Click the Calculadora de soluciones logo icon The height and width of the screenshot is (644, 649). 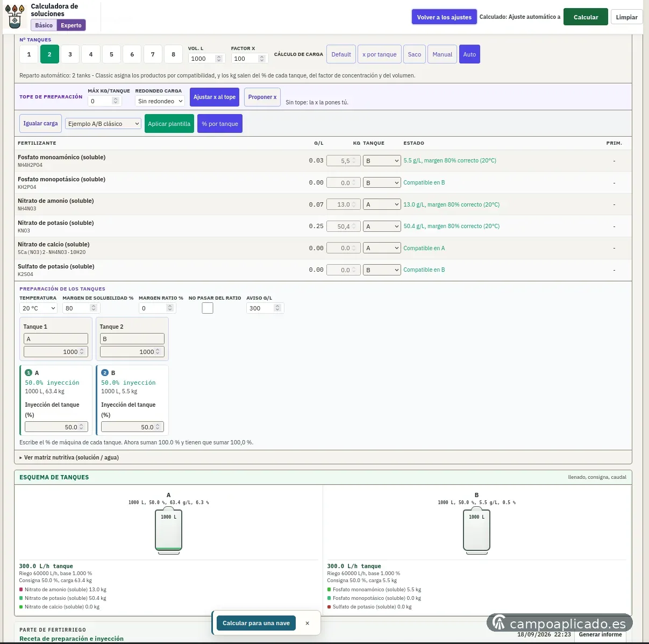[15, 16]
